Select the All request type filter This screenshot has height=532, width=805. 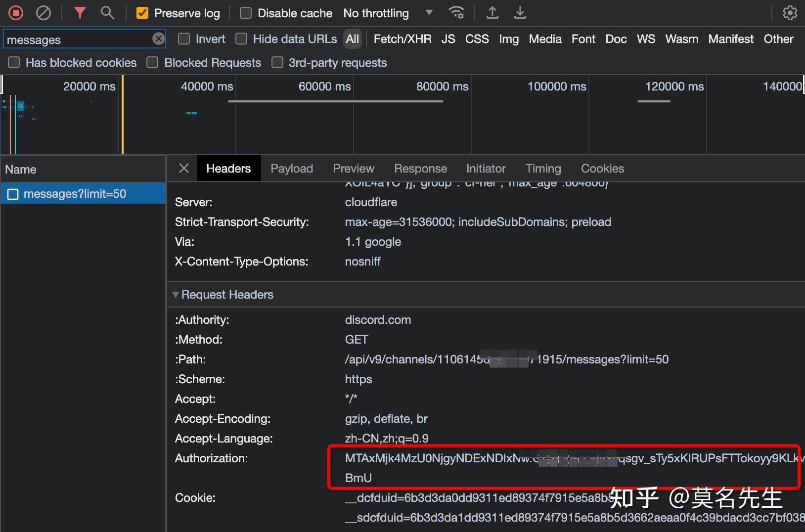point(353,39)
